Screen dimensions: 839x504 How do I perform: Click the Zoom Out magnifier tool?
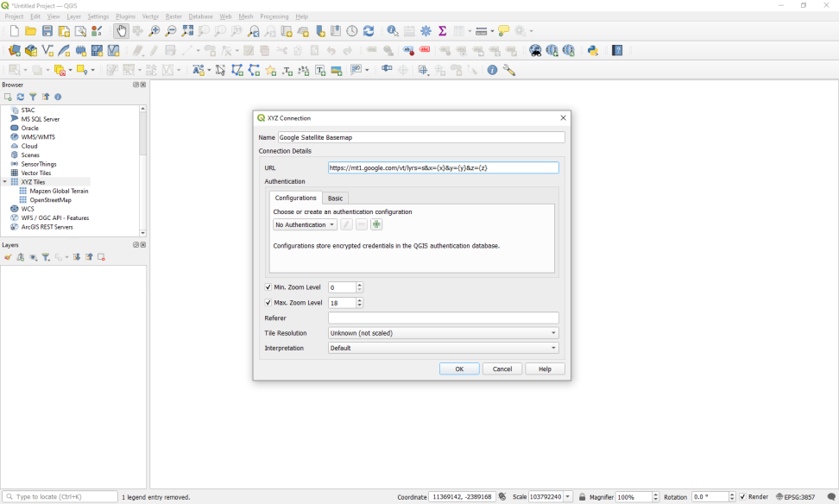pos(171,31)
